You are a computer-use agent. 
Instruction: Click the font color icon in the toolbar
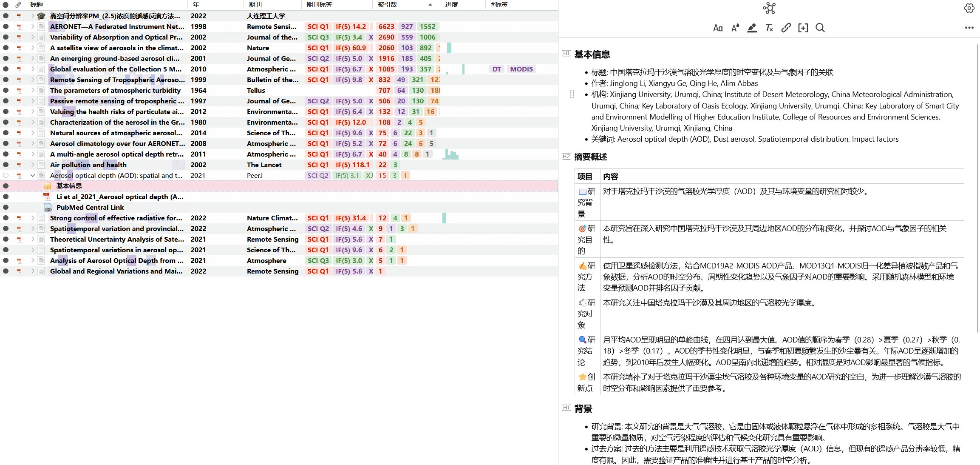735,28
